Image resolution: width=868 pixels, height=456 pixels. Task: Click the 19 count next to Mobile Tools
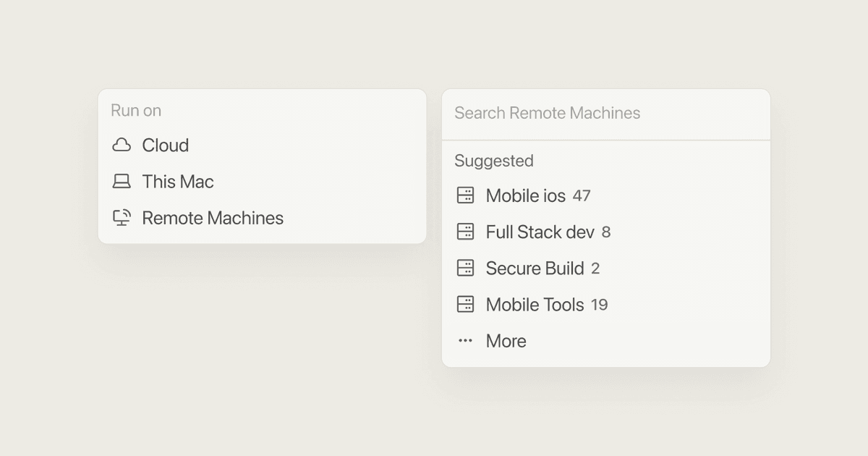[x=599, y=305]
